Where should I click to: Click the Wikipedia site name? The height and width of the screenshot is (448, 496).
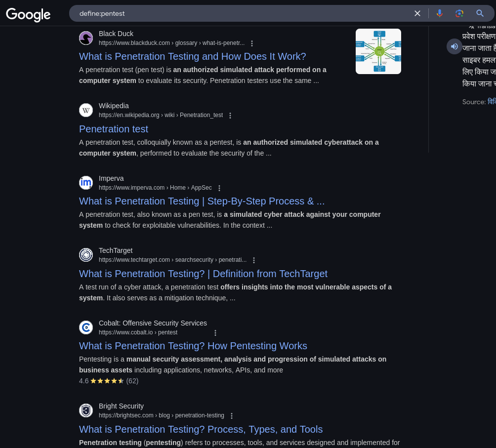pos(114,106)
